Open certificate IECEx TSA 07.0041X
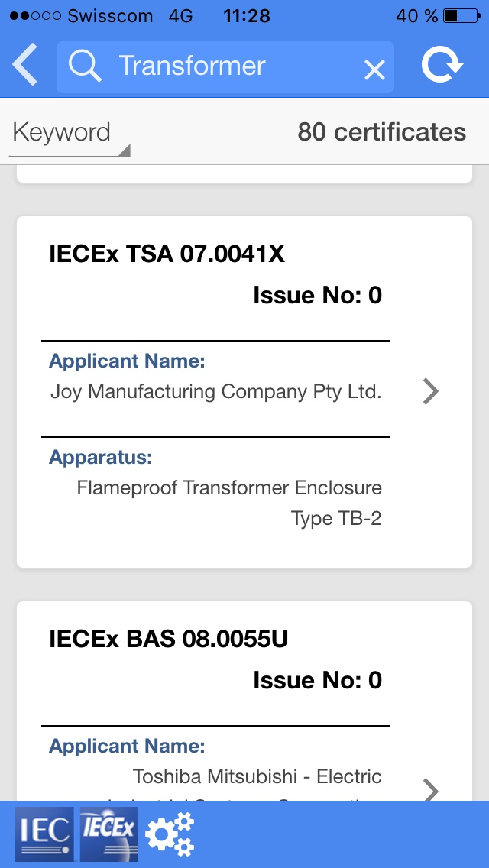The width and height of the screenshot is (489, 868). [x=167, y=254]
